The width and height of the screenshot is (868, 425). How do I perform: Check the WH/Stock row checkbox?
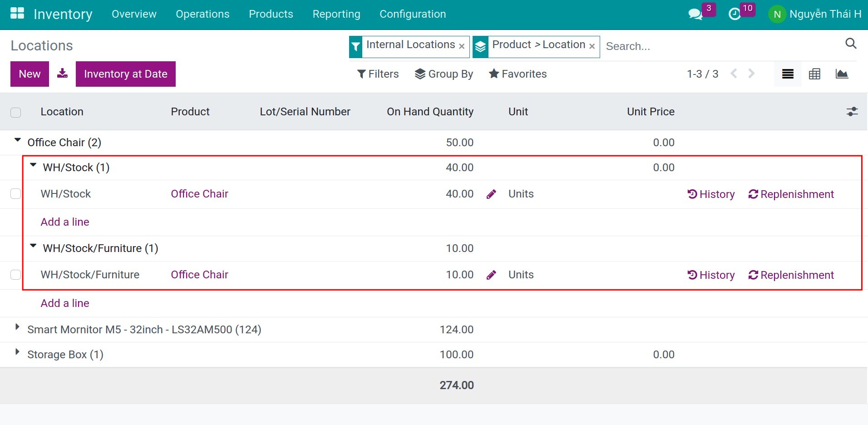tap(15, 193)
